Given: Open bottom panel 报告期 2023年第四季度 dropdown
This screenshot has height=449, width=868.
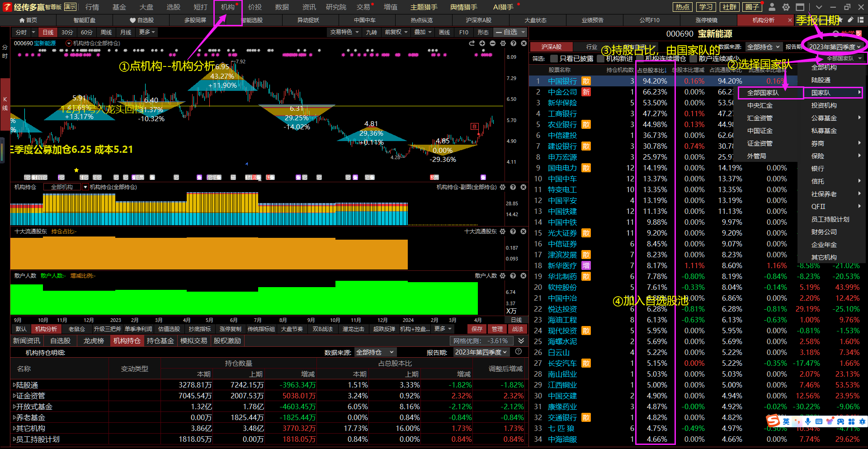Looking at the screenshot, I should [x=481, y=352].
